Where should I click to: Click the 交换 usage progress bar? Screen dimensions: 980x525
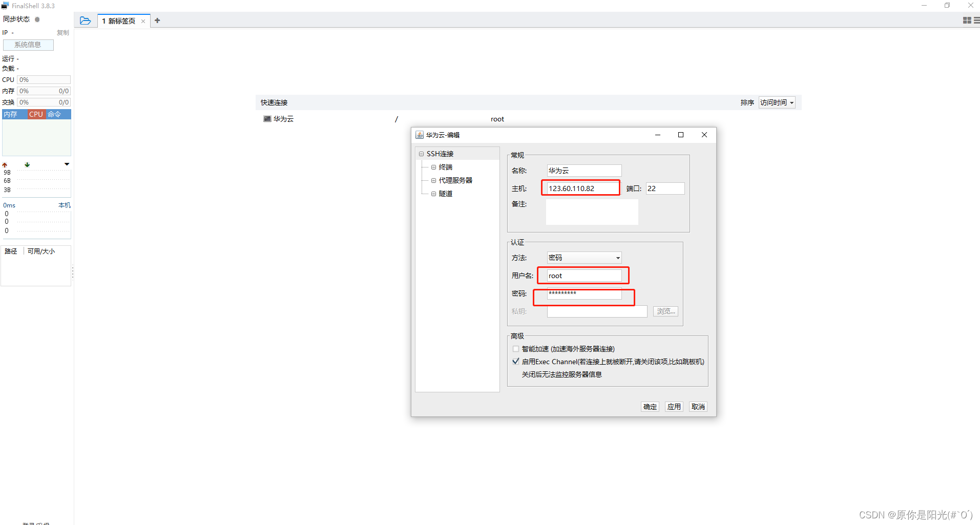coord(44,102)
